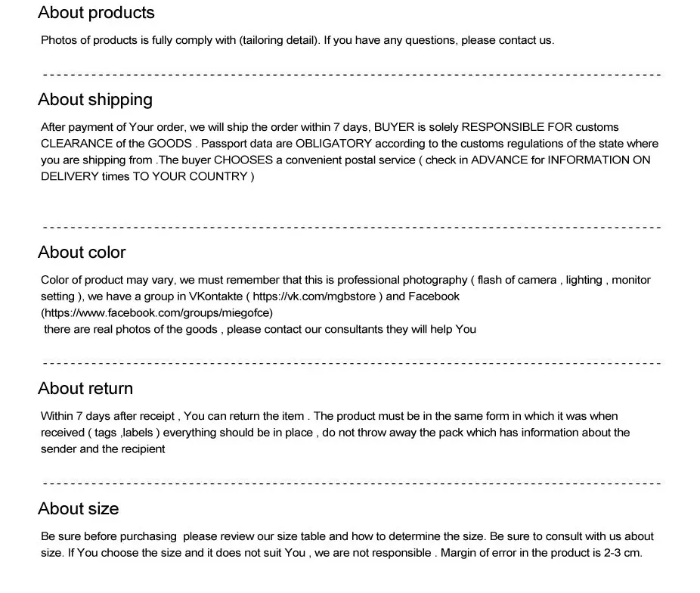Click the CLEARANCE of the GOODS text
Image resolution: width=700 pixels, height=593 pixels.
[x=116, y=144]
